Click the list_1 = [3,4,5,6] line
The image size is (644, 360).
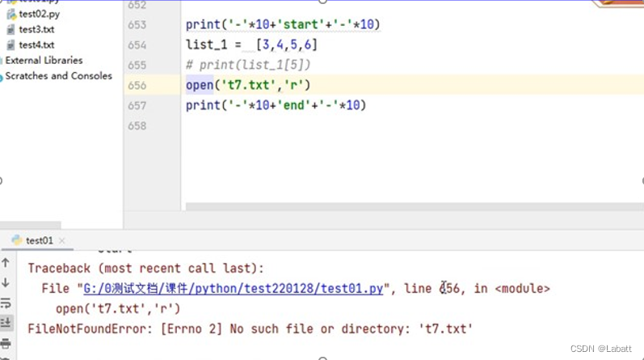[251, 44]
